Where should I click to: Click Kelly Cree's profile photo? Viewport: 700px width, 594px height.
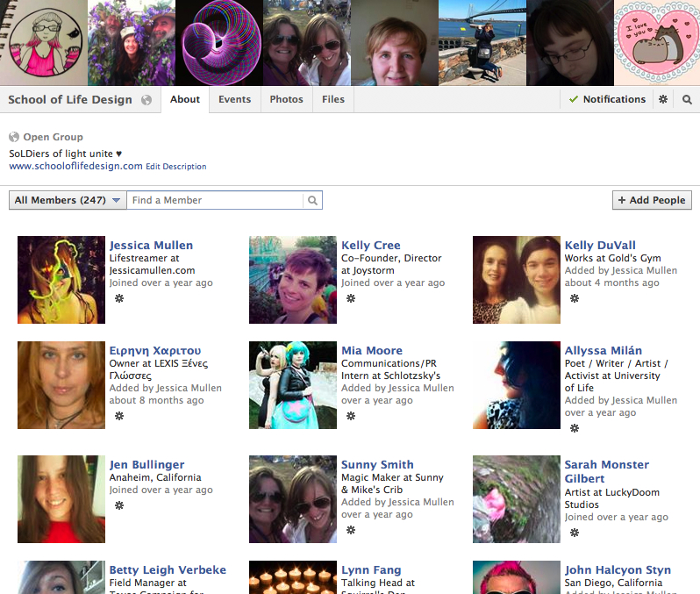293,280
